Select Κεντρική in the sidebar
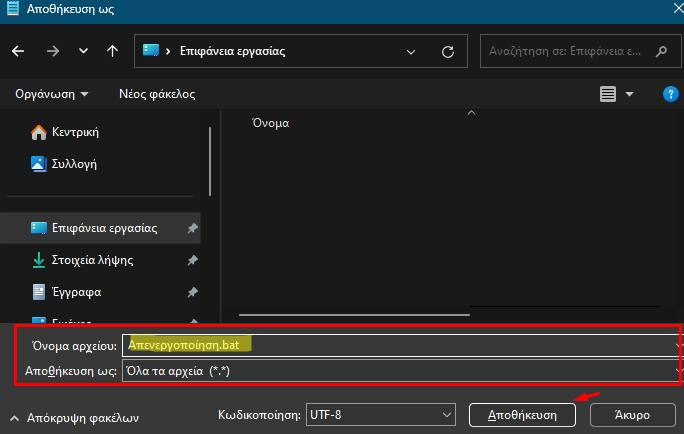 pos(74,132)
